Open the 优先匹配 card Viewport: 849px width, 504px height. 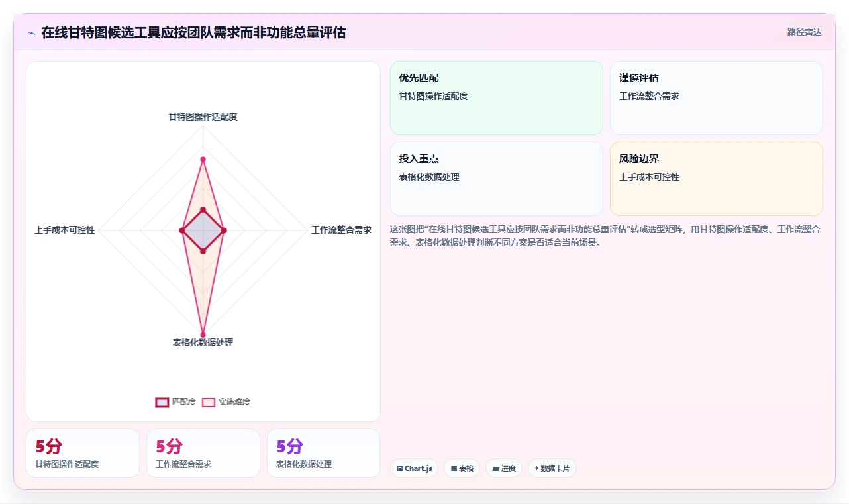click(x=497, y=98)
